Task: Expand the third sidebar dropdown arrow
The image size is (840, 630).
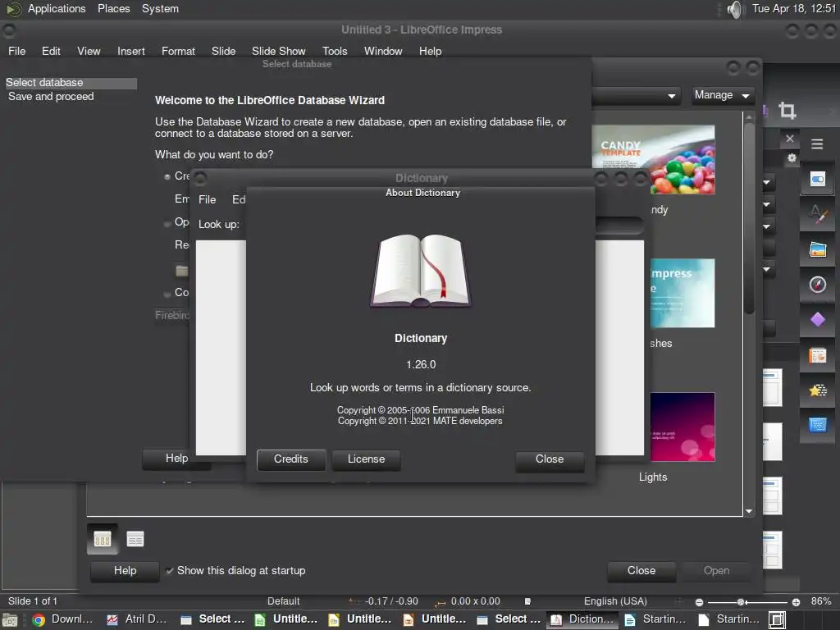Action: [767, 226]
